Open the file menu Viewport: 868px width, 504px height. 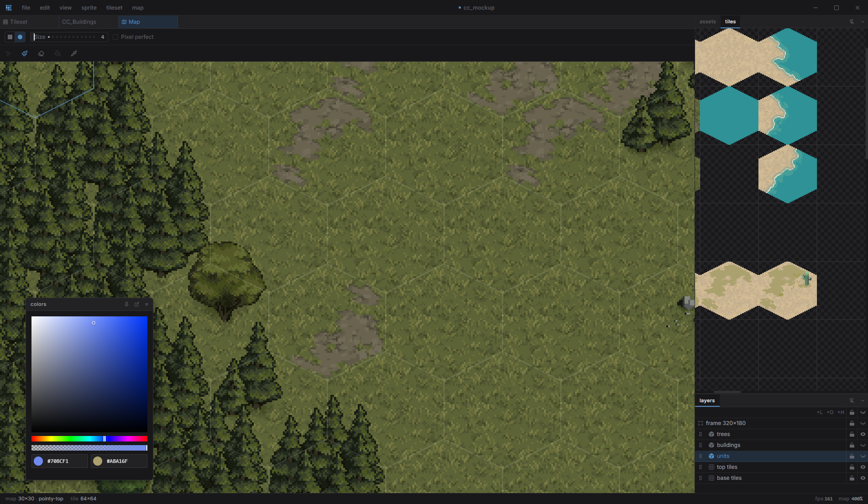(x=26, y=8)
